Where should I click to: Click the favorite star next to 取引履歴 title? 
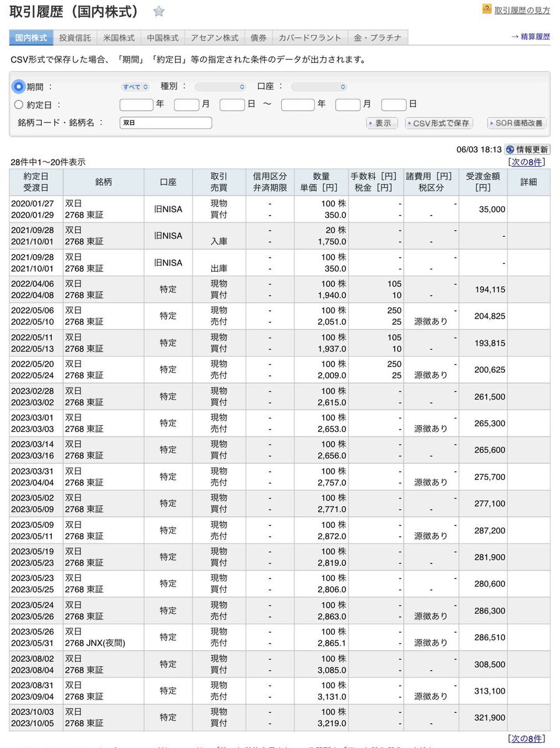click(x=159, y=11)
